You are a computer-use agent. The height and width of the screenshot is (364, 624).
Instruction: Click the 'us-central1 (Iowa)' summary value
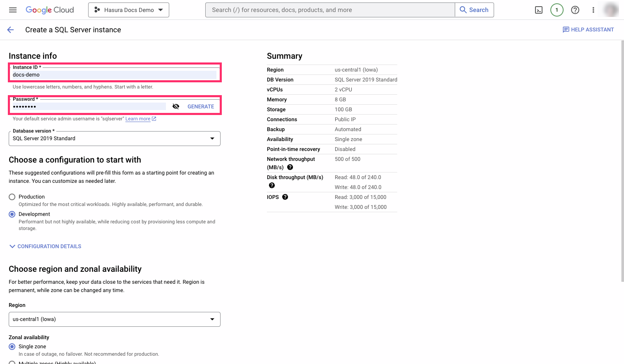point(356,70)
